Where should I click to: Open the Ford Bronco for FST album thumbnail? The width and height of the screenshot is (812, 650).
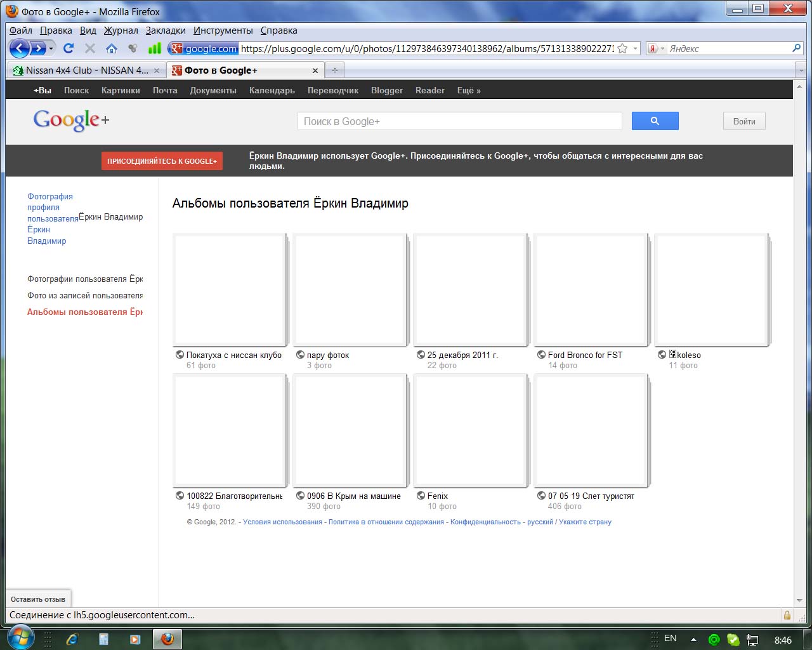[592, 289]
